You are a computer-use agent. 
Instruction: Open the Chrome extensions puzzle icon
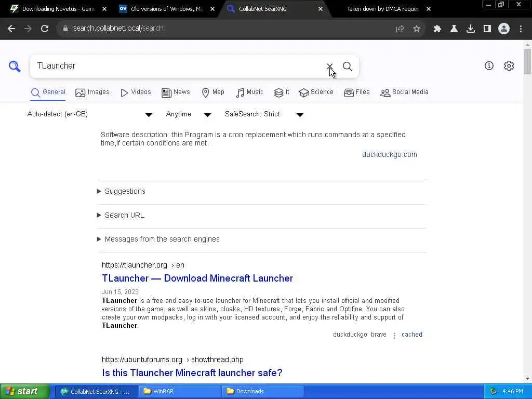437,29
